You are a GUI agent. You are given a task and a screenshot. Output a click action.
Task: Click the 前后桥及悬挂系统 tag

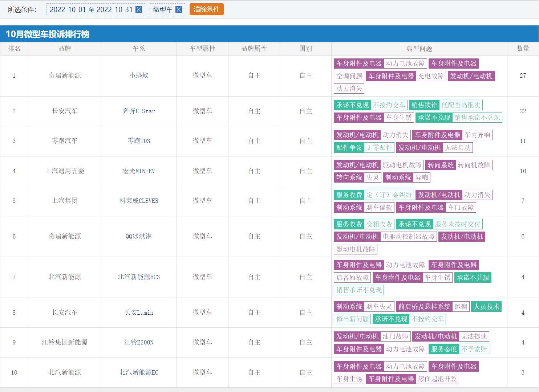424,307
